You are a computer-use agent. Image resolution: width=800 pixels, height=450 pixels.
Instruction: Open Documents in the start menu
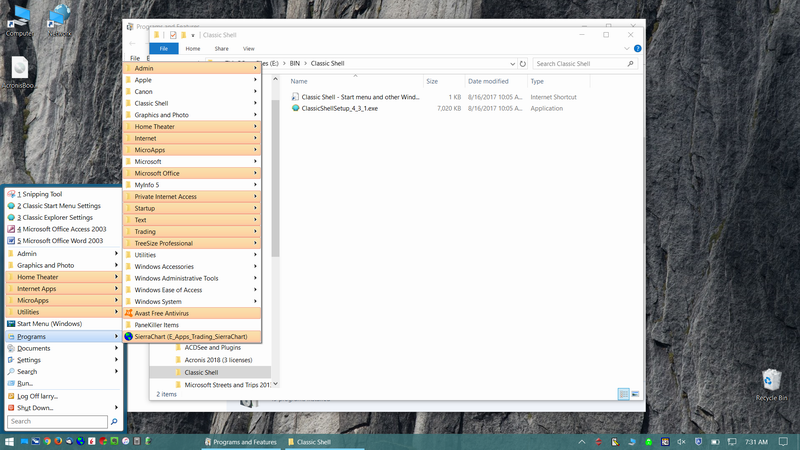64,348
